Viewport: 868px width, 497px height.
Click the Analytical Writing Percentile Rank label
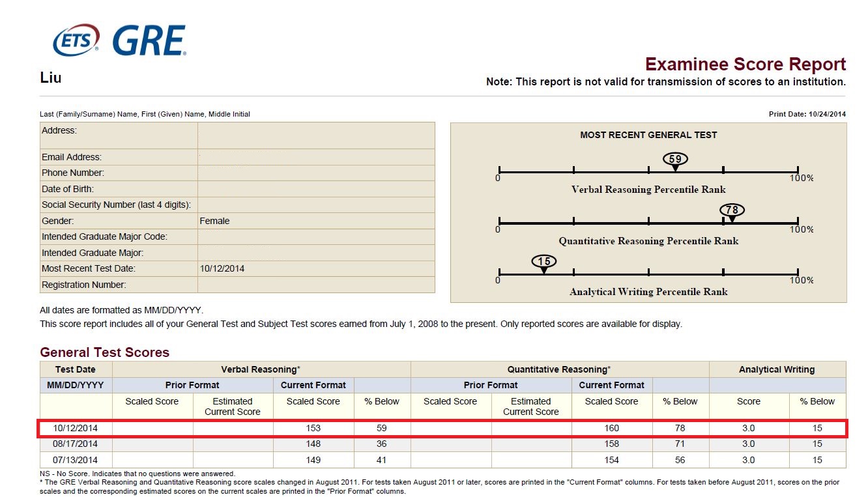click(648, 292)
